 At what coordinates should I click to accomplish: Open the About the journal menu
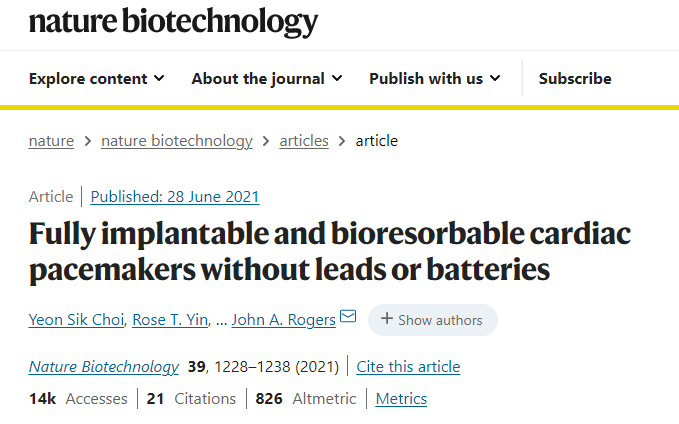point(267,79)
